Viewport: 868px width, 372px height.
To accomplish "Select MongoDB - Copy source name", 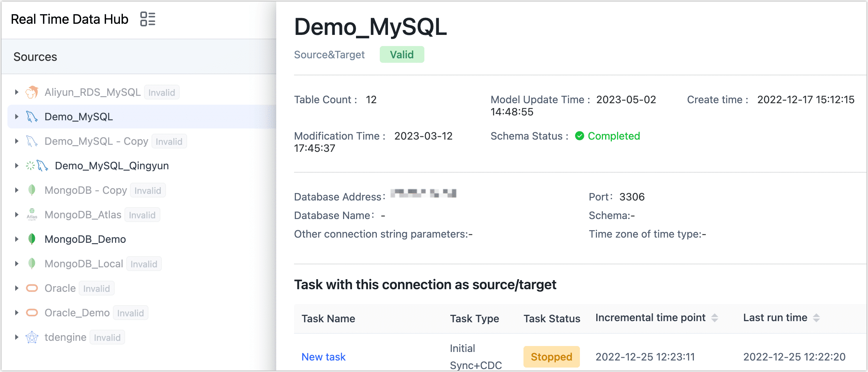I will point(86,190).
